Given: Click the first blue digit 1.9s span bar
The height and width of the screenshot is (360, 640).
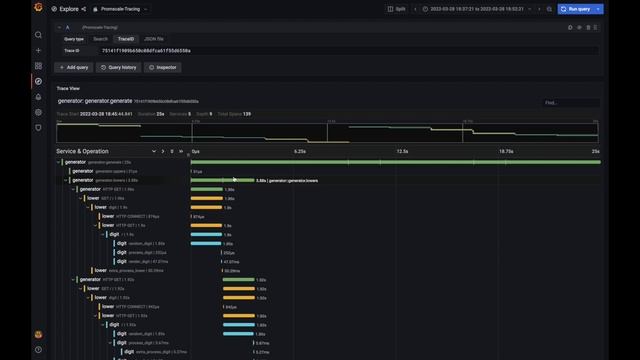Looking at the screenshot, I should coord(206,234).
